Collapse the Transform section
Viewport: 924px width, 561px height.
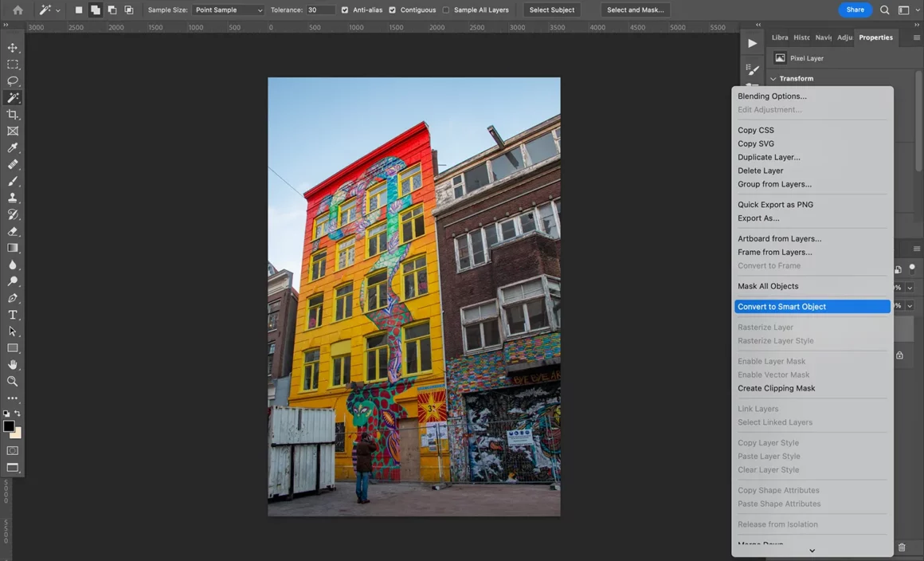(773, 78)
